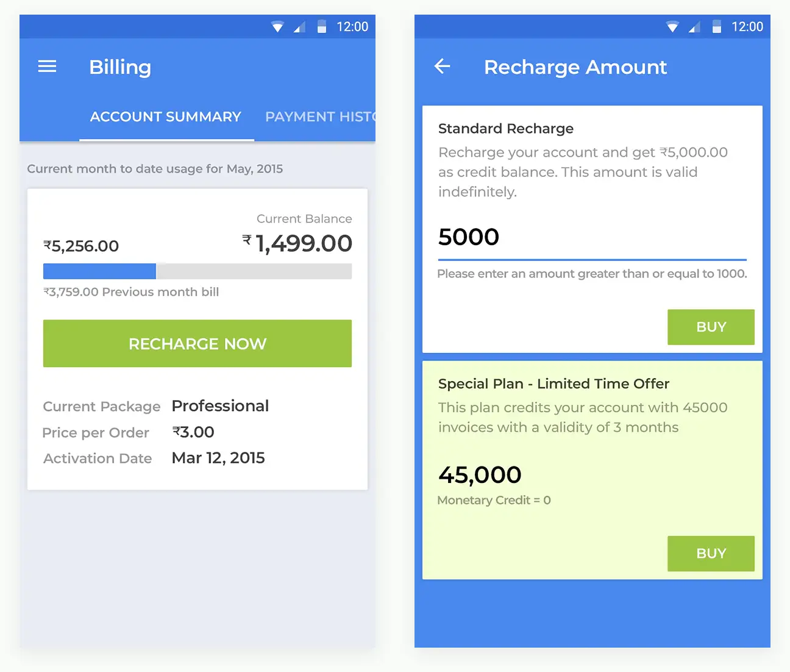Tap the back arrow on Recharge Amount
The width and height of the screenshot is (790, 672).
[442, 66]
